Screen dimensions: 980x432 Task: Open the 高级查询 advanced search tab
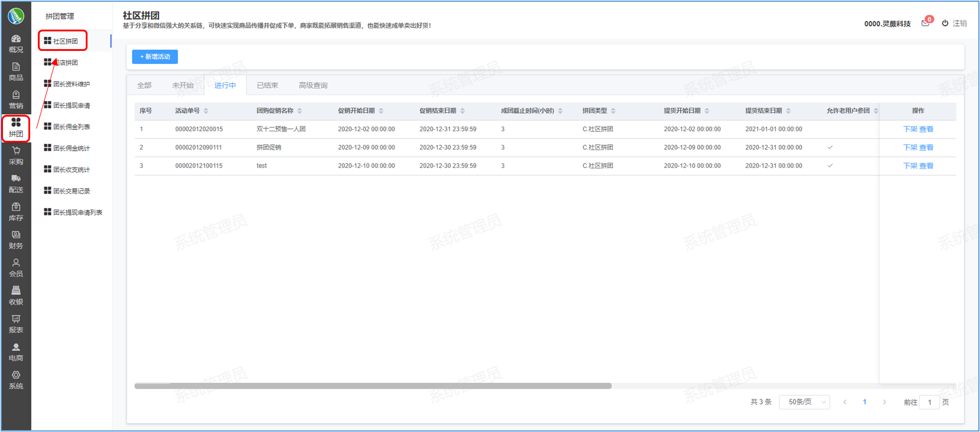pos(313,85)
